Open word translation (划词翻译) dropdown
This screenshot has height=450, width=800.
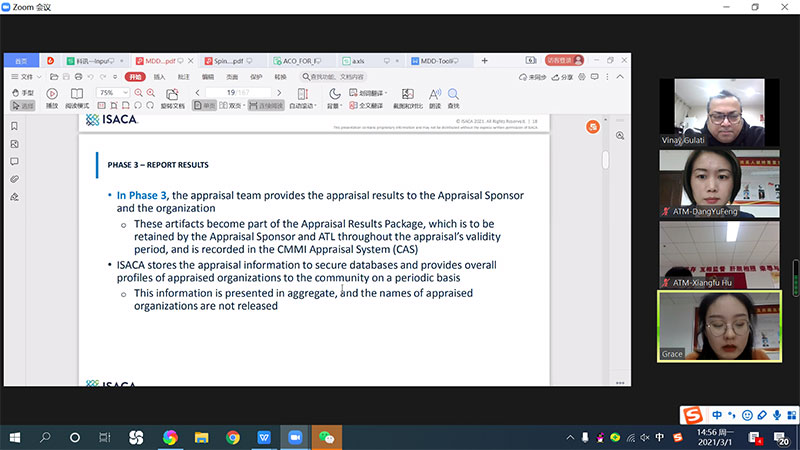click(x=368, y=93)
